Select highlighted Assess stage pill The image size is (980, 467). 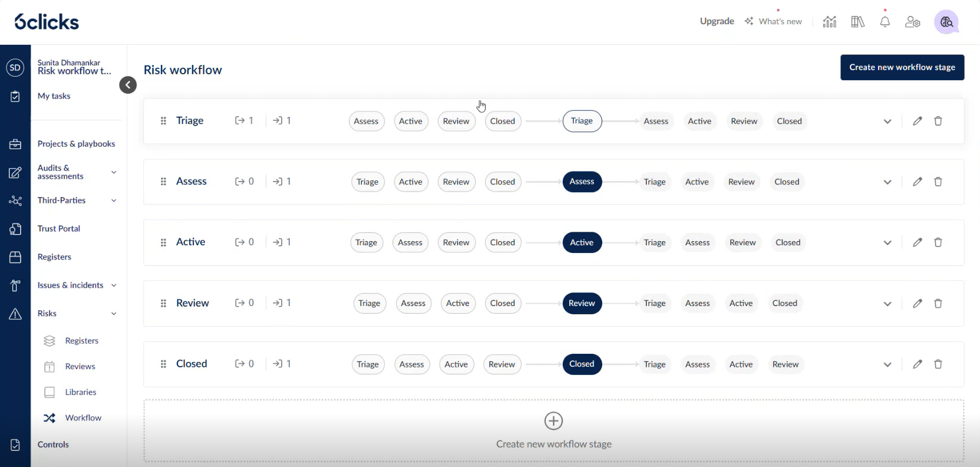tap(582, 182)
